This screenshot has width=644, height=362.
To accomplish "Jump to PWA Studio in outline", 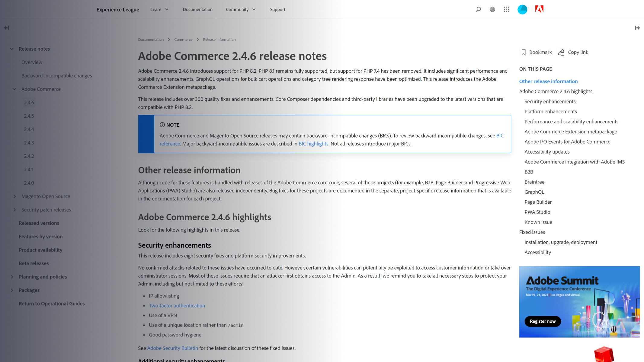I will 537,212.
